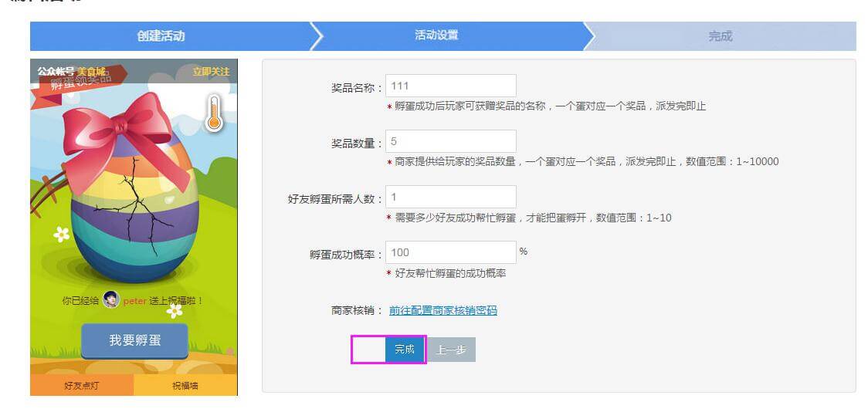Click the 奖品数量 range hint '数值范围：1~10000'

click(x=732, y=161)
